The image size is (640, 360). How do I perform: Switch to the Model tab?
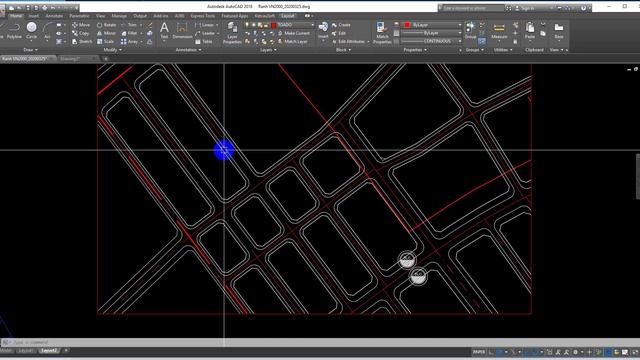(7, 351)
